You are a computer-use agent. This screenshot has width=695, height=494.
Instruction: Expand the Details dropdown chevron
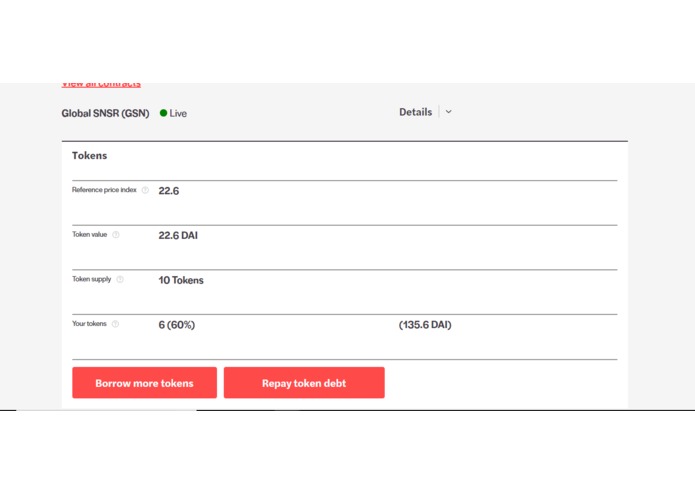coord(449,112)
